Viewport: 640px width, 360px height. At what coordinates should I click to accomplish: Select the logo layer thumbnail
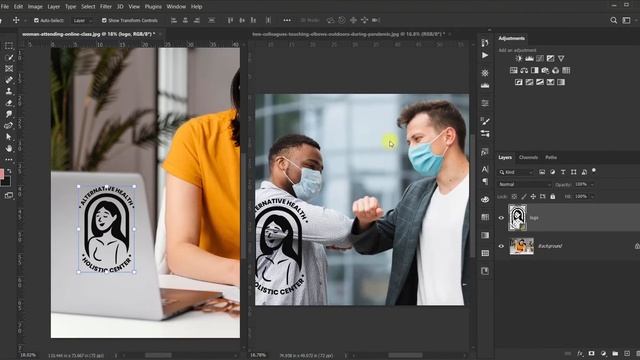tap(517, 218)
